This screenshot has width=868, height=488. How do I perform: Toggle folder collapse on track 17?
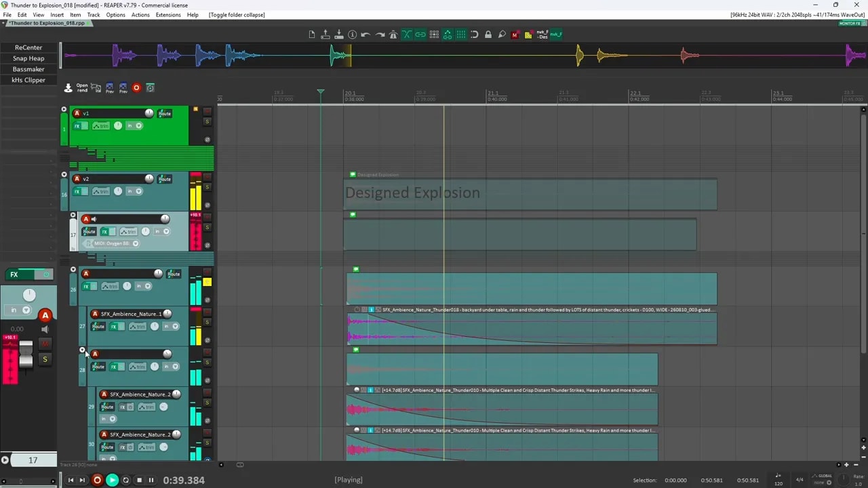(x=73, y=216)
